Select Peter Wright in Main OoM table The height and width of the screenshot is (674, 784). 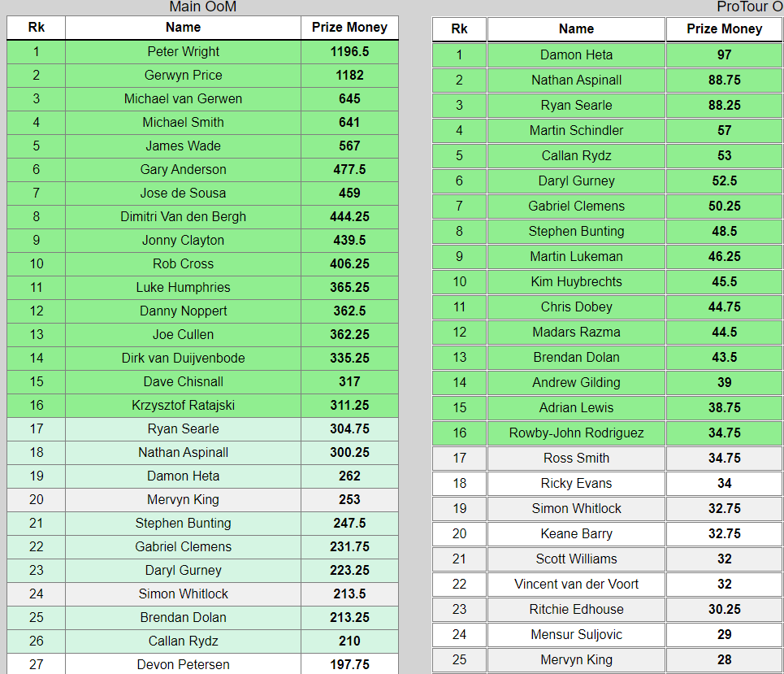183,51
